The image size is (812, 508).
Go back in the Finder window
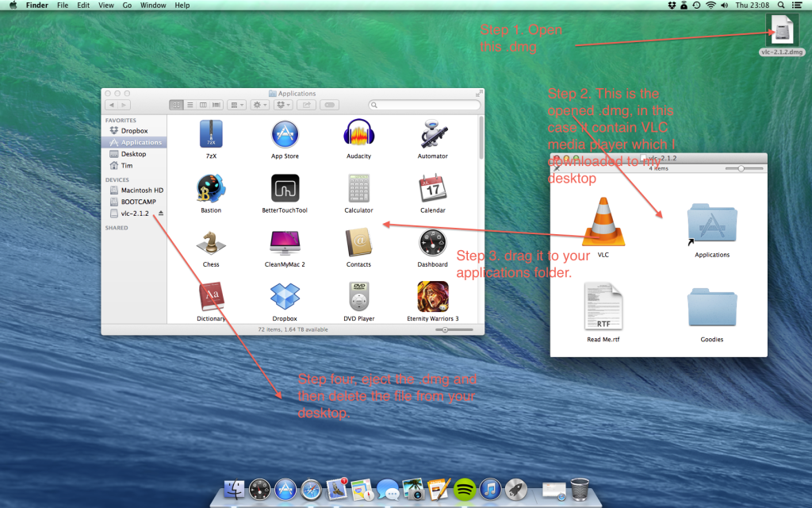point(111,105)
